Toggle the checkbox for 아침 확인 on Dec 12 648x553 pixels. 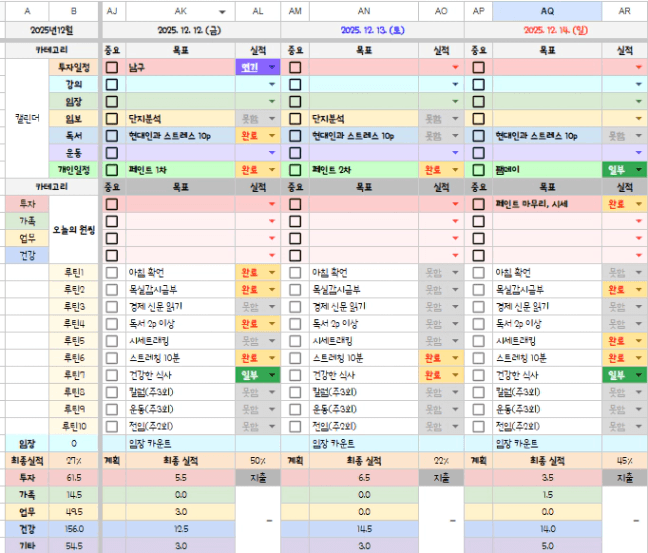(112, 272)
